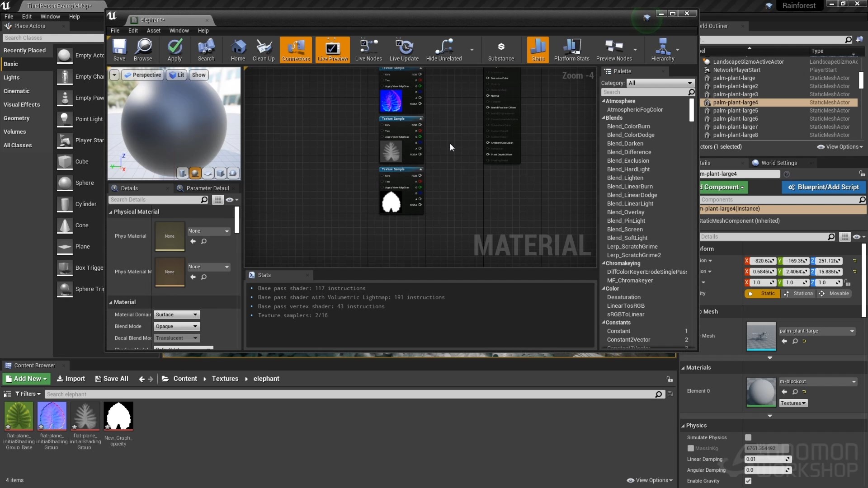Toggle the Live Preview toolbar button
868x488 pixels.
tap(332, 49)
